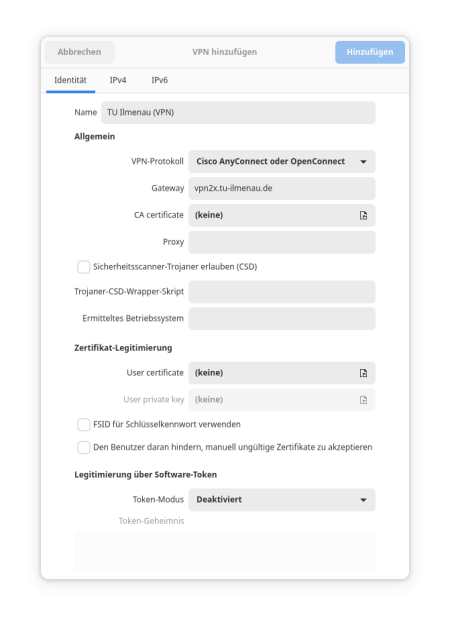Click the Abbrechen button
Screen dimensions: 450x624
pos(80,52)
